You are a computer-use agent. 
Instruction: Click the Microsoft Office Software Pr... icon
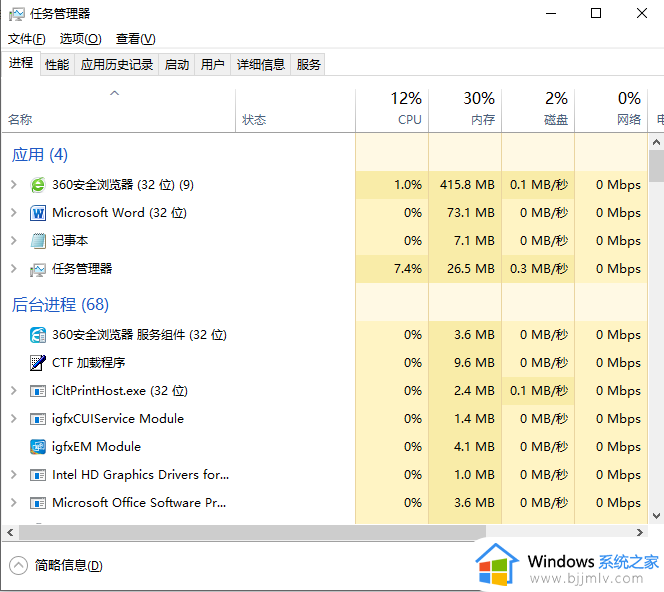coord(38,503)
